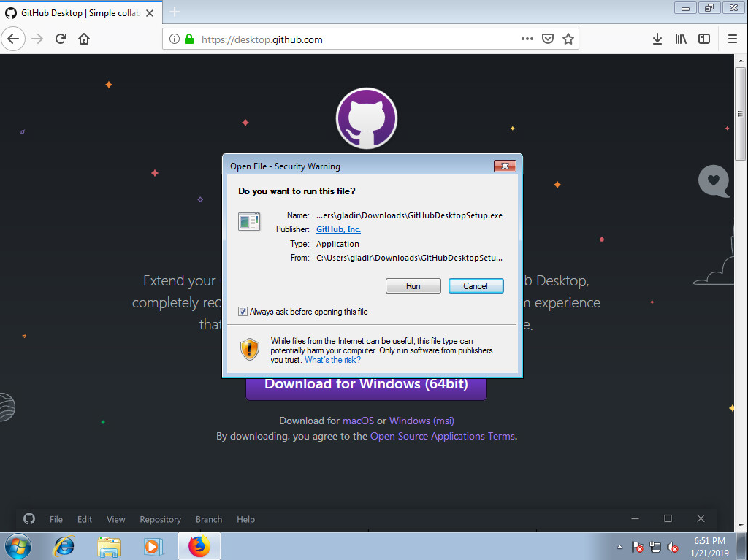Click Cancel in the security warning
Screen dimensions: 748x560
pos(476,285)
